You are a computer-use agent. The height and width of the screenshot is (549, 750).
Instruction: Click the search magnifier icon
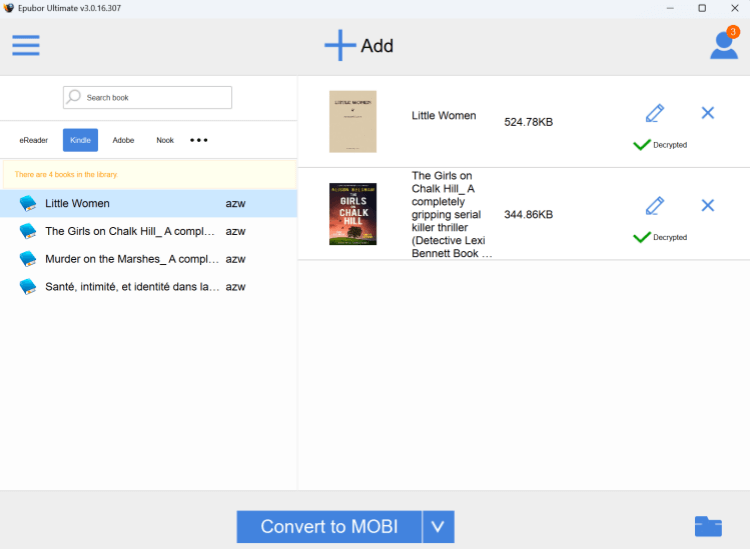(74, 97)
